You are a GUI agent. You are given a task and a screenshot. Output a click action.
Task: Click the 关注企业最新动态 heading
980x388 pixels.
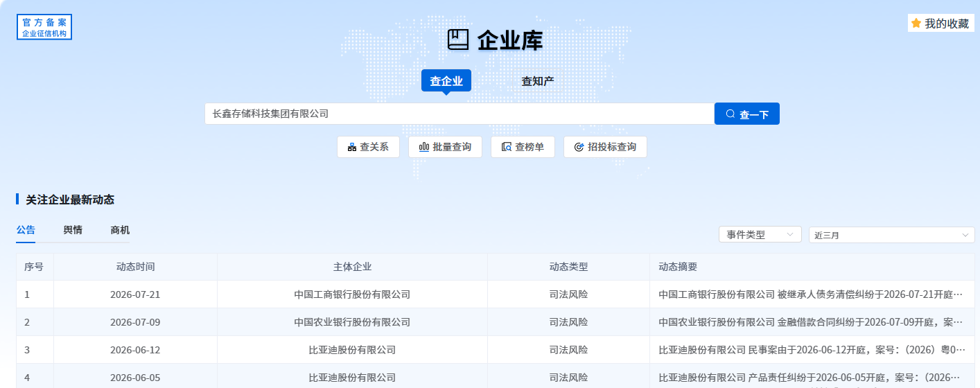click(70, 200)
